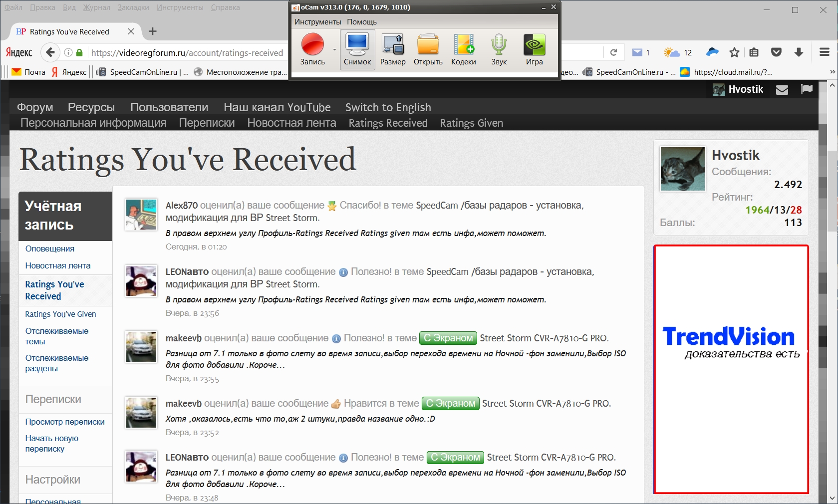Take a snapshot with the oCam Снимок button
Screen dimensions: 838x504
(x=357, y=49)
